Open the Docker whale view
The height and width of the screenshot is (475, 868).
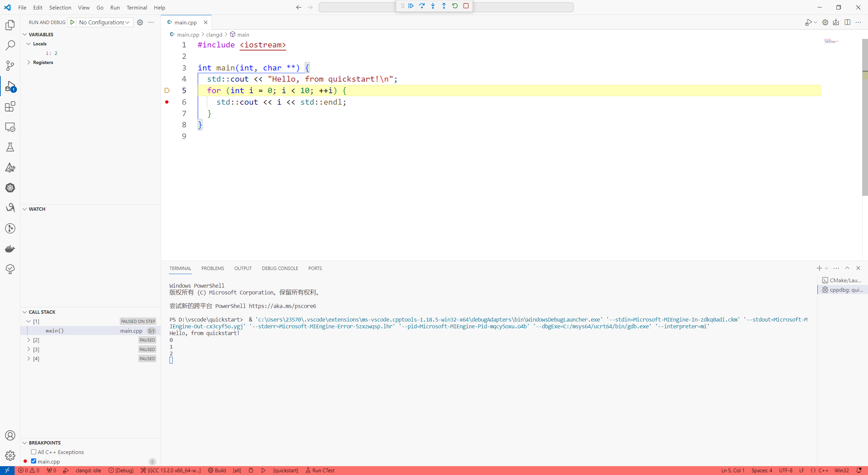[x=10, y=249]
